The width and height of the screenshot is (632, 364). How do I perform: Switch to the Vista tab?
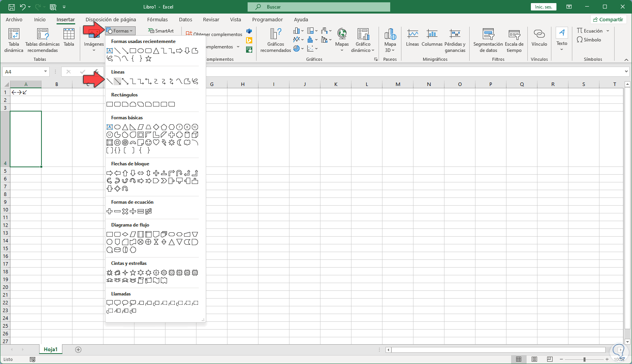coord(236,20)
